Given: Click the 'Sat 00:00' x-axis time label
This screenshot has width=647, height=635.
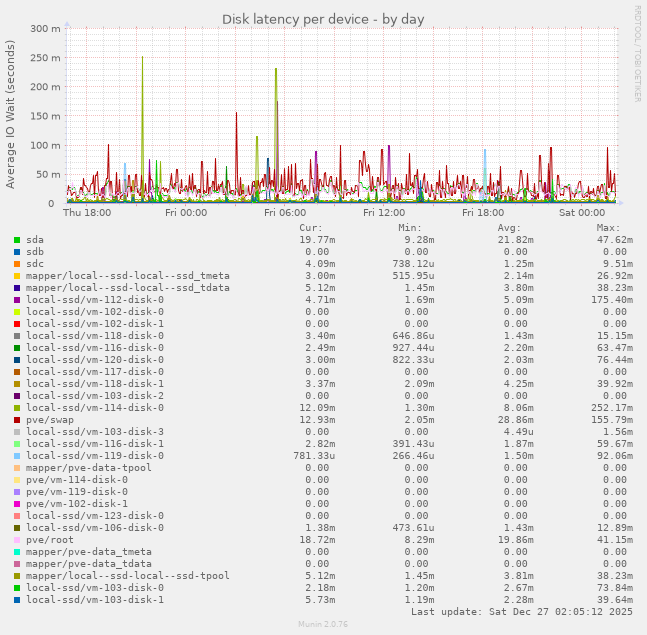Looking at the screenshot, I should pos(582,213).
